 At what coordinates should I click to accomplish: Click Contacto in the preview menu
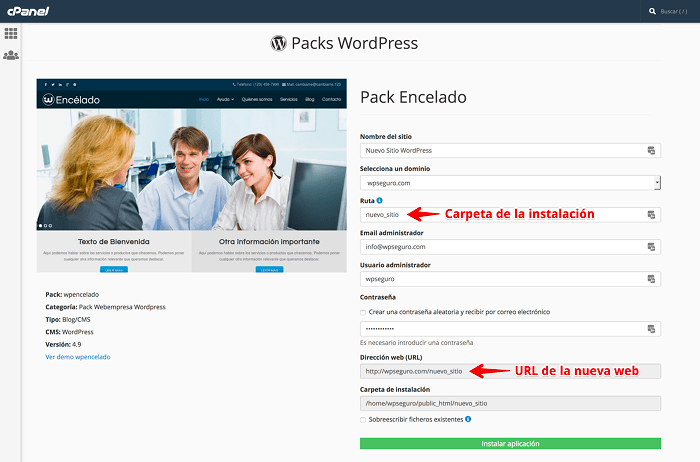331,99
